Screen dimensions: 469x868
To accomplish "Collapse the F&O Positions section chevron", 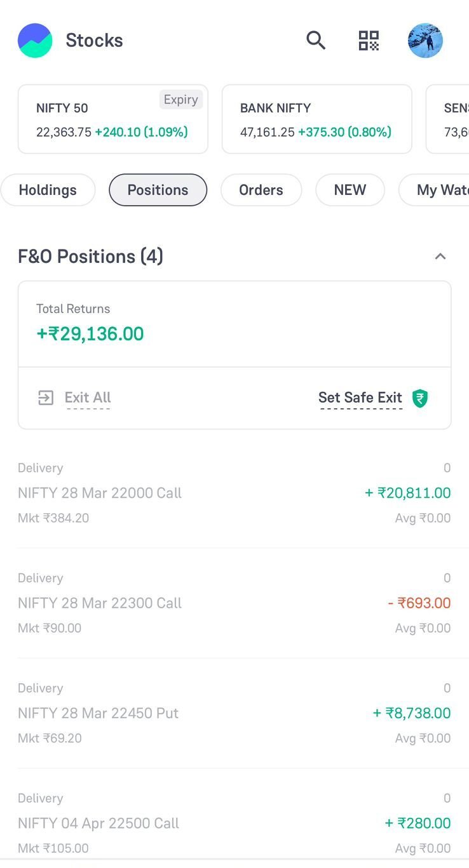I will click(x=440, y=257).
